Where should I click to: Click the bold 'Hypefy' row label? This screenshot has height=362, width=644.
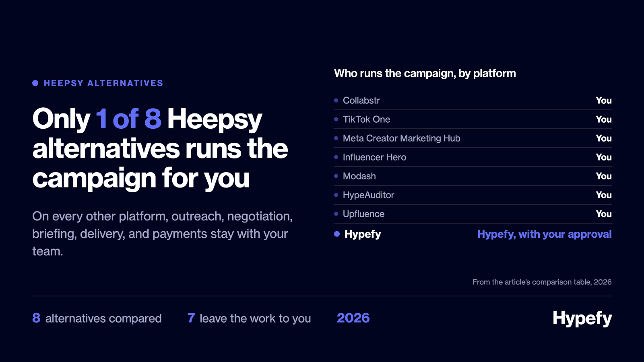pos(363,234)
